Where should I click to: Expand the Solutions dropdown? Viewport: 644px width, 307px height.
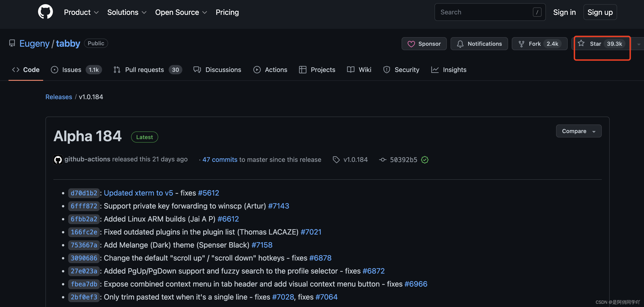[126, 12]
